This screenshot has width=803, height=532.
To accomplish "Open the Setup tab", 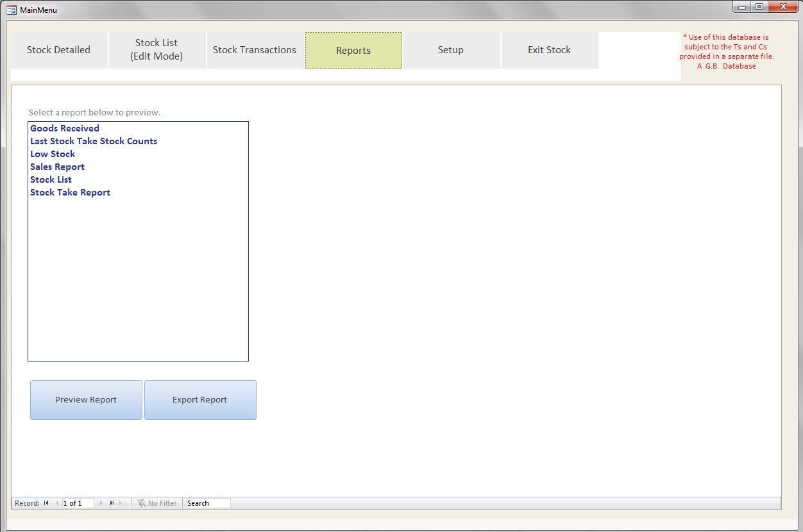I will click(x=451, y=49).
